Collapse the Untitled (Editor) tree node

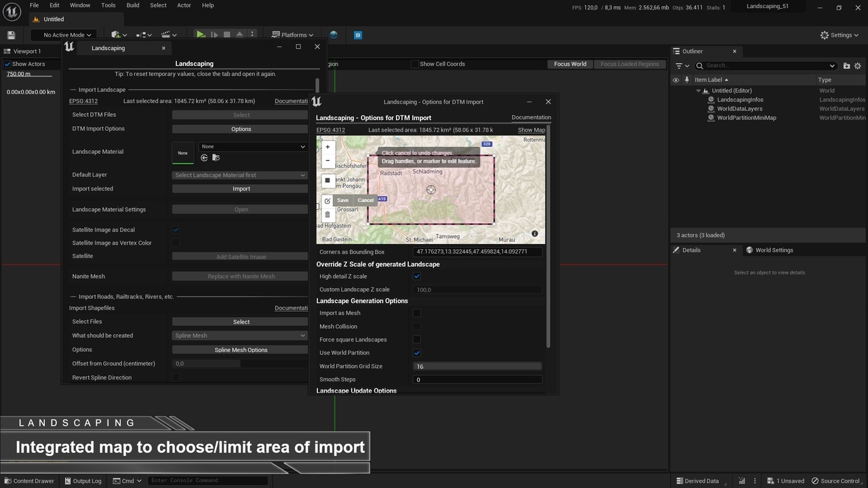[698, 91]
